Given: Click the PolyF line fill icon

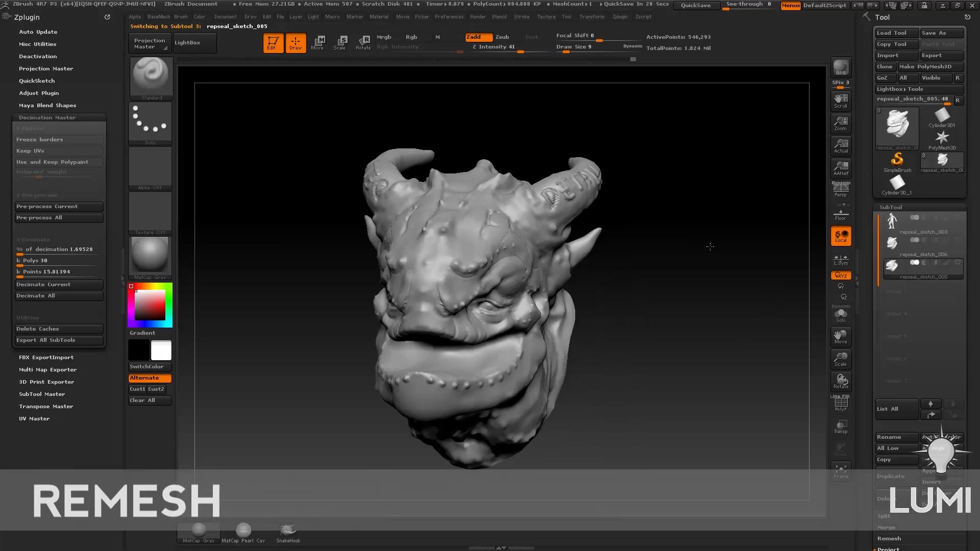Looking at the screenshot, I should tap(841, 404).
